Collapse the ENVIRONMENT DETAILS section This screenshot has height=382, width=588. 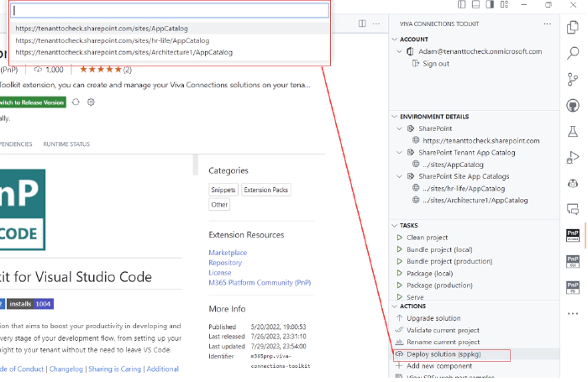coord(394,116)
